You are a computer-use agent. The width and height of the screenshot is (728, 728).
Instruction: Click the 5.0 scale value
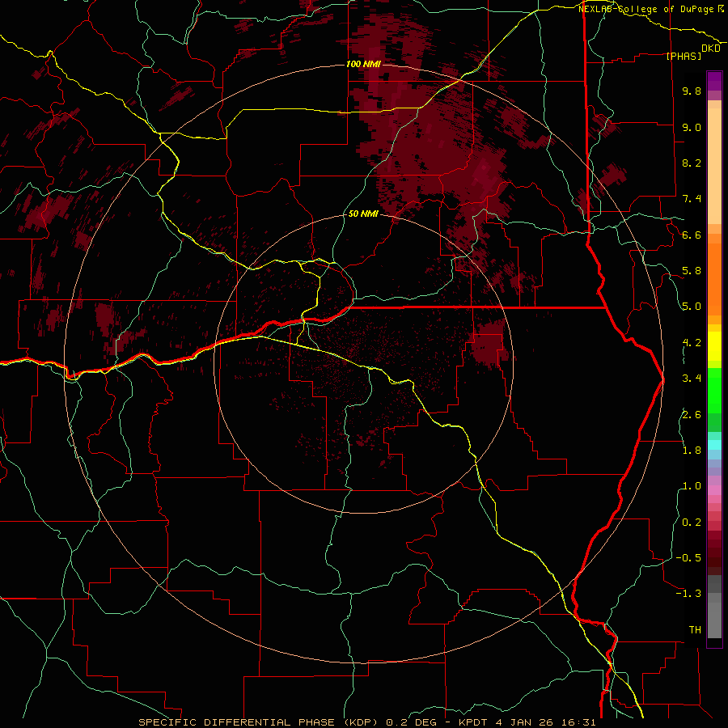pyautogui.click(x=692, y=307)
